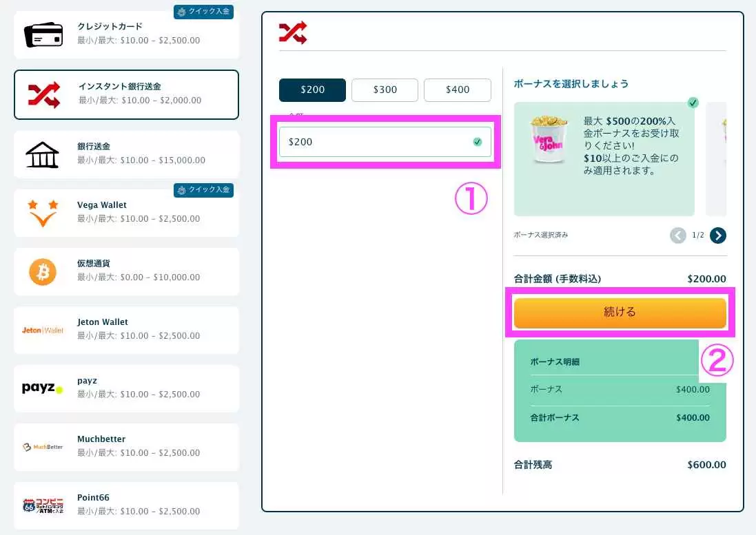Choose the $300 preset amount

[x=385, y=90]
